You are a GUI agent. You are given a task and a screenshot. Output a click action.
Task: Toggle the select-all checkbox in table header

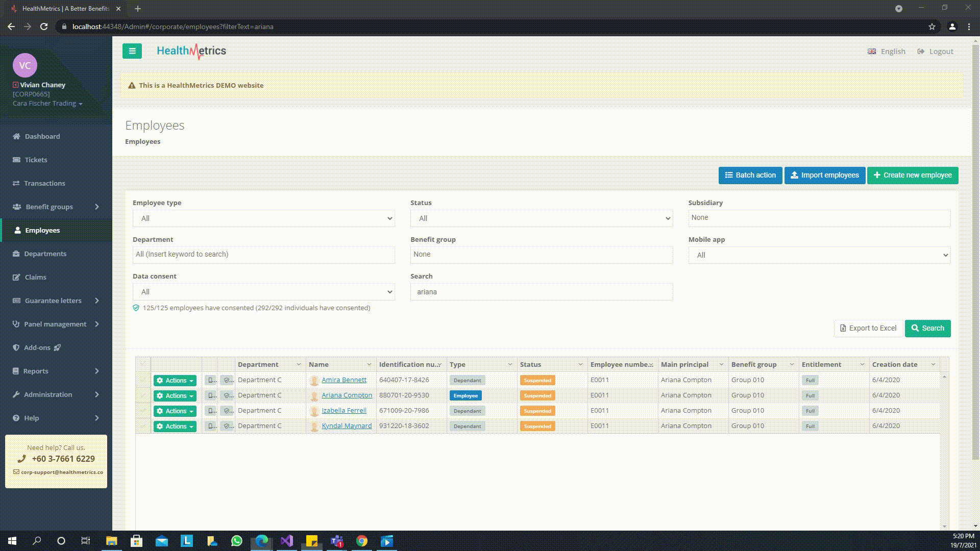coord(143,364)
